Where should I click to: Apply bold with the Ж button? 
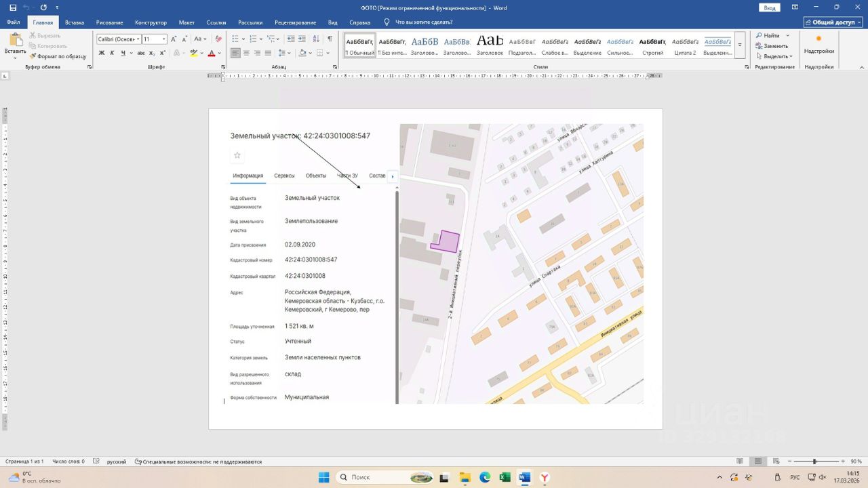click(x=102, y=53)
